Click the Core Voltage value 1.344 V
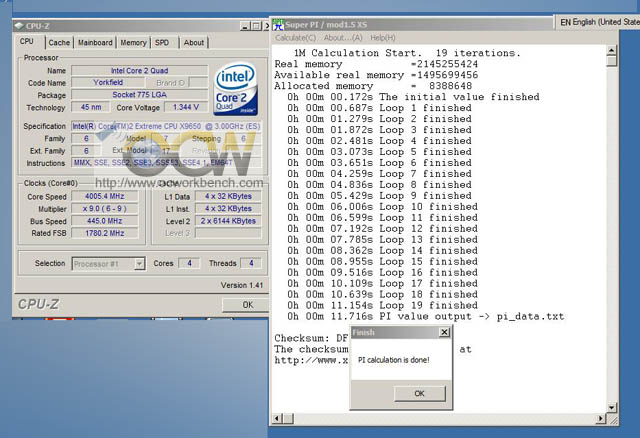This screenshot has width=640, height=438. coord(186,107)
